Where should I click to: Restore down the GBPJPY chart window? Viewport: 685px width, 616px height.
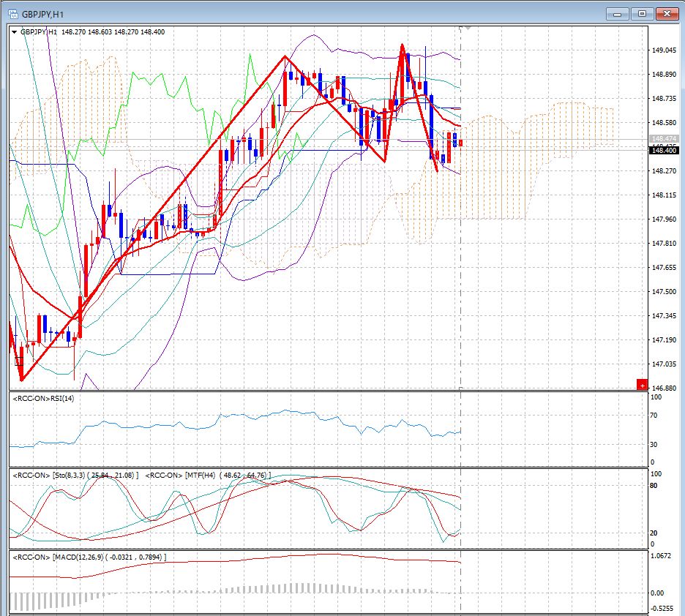(x=643, y=13)
